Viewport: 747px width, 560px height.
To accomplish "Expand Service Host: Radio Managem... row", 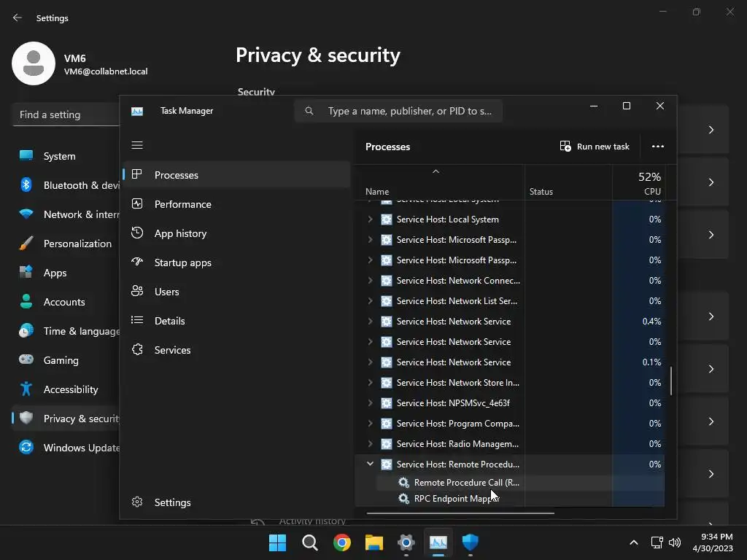I will [x=370, y=444].
